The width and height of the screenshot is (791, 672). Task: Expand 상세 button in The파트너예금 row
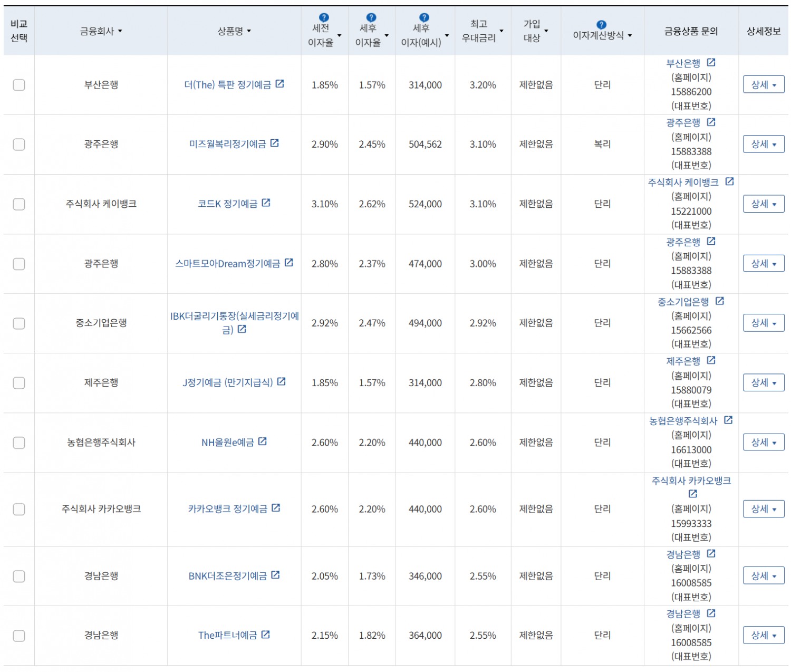point(764,636)
